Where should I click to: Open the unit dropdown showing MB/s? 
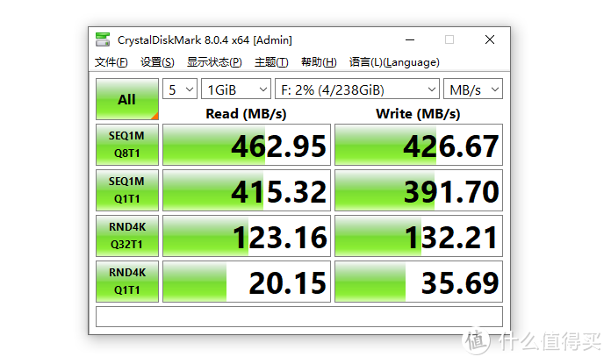coord(473,89)
